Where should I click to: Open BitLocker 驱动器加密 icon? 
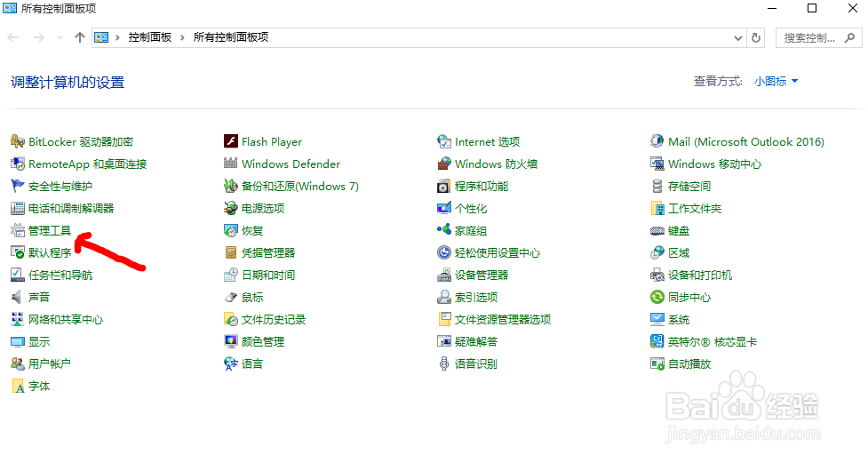18,142
